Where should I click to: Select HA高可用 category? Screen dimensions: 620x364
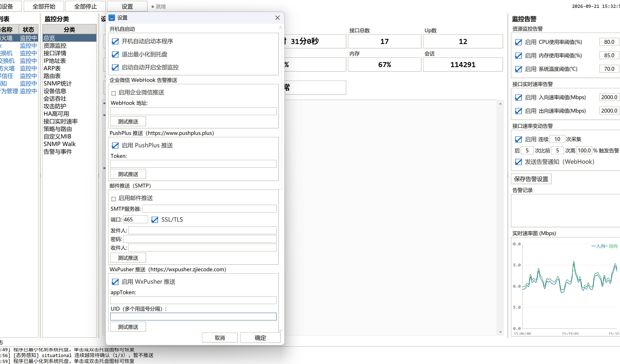(x=69, y=114)
